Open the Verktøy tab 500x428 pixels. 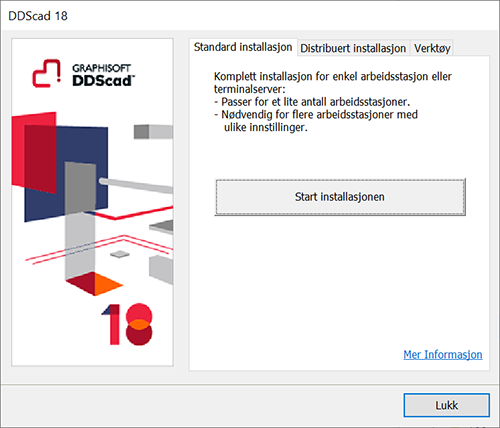tap(432, 49)
